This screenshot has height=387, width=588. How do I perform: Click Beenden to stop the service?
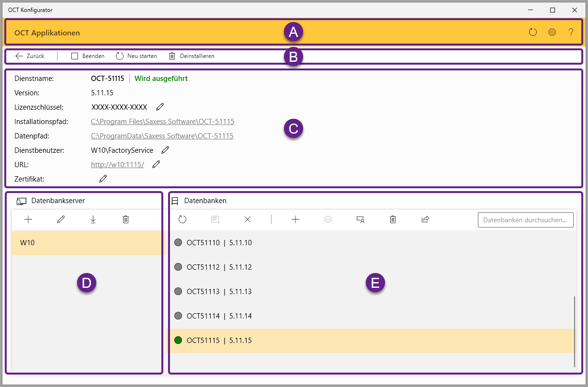pos(88,56)
